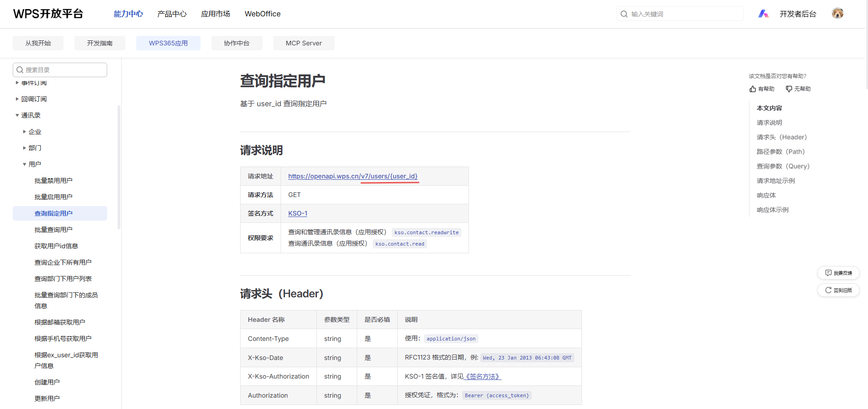Select 批量查询用户 in the sidebar

coord(53,230)
